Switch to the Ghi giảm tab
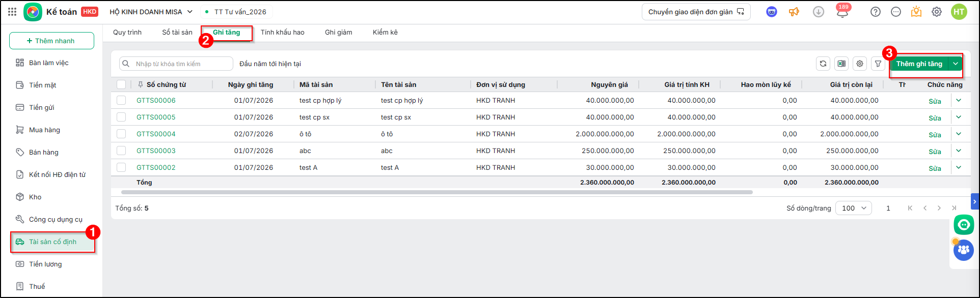 point(339,32)
